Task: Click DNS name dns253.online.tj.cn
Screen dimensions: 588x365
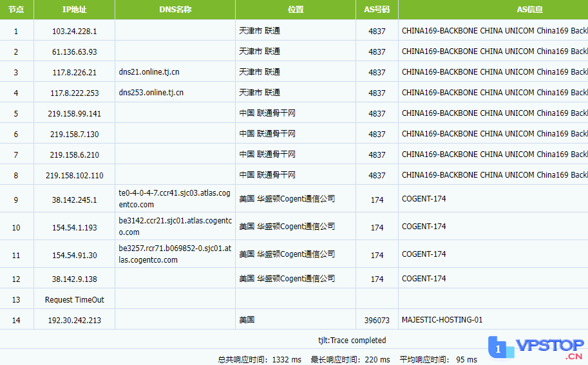Action: click(x=151, y=93)
